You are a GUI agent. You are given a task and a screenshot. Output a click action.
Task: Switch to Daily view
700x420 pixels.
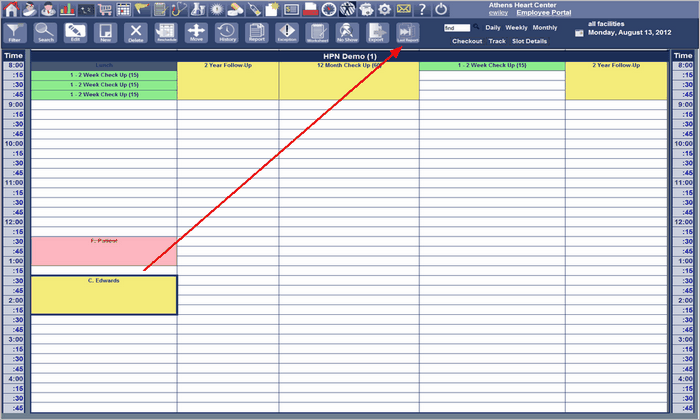click(x=493, y=28)
